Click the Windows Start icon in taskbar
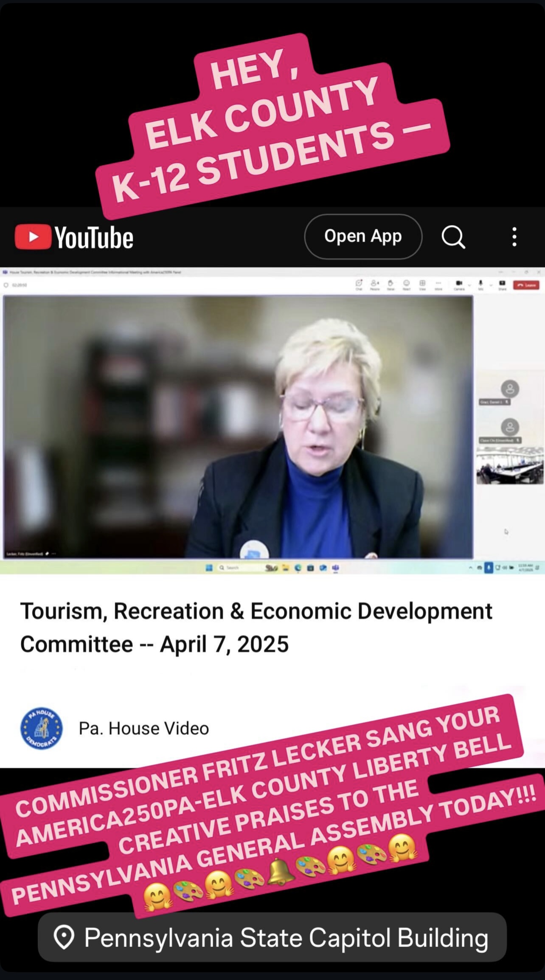The width and height of the screenshot is (545, 980). pos(209,568)
